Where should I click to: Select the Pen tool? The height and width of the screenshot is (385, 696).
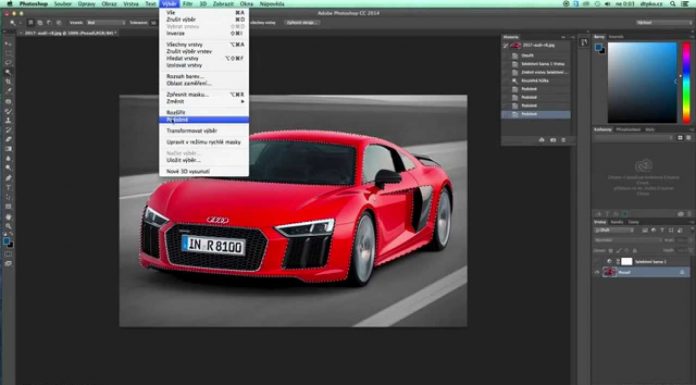8,178
